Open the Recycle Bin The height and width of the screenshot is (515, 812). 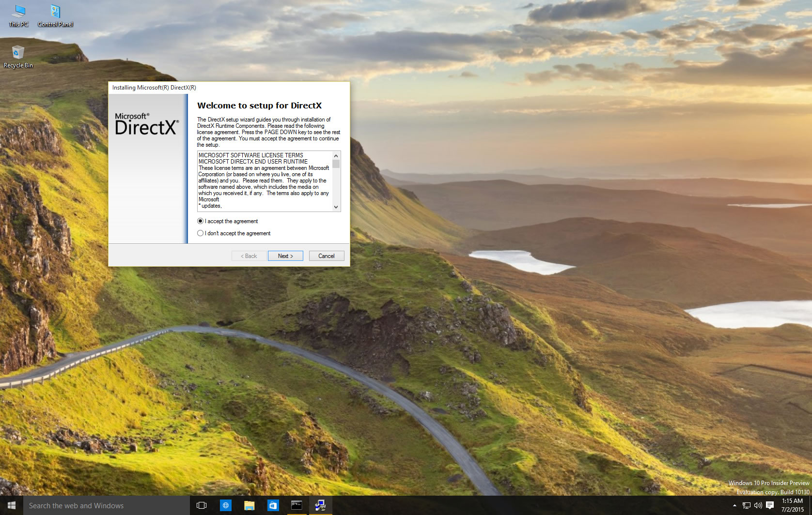18,56
